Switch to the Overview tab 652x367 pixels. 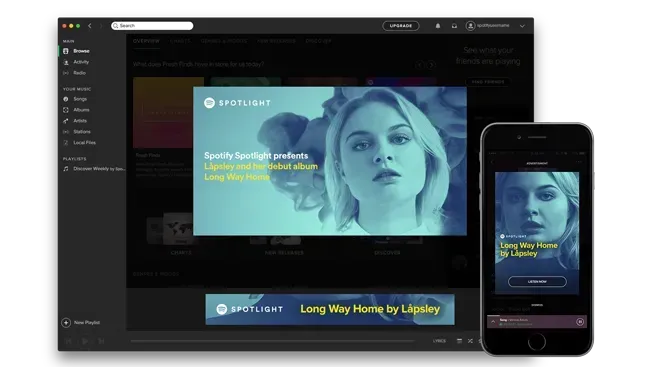click(146, 41)
